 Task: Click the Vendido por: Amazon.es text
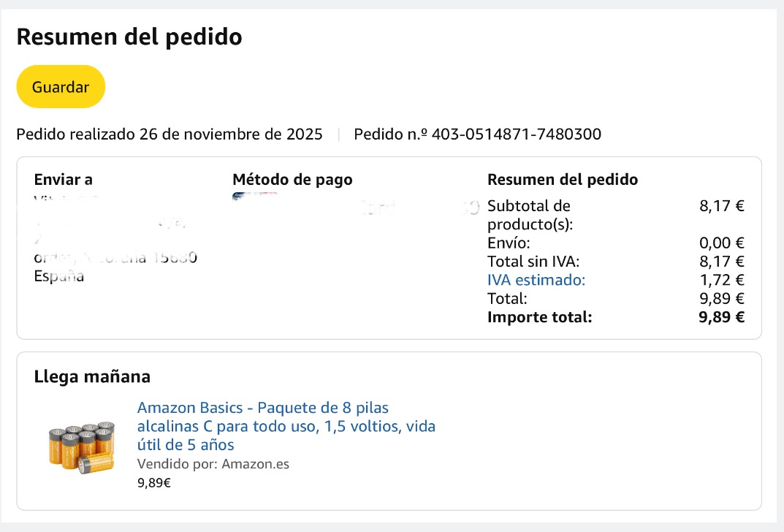click(x=213, y=464)
